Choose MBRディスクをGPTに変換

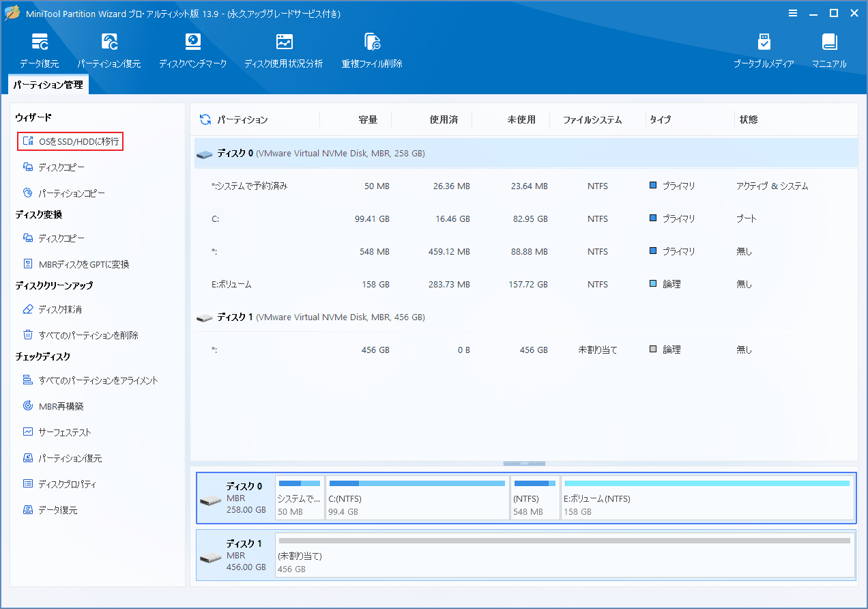coord(76,264)
